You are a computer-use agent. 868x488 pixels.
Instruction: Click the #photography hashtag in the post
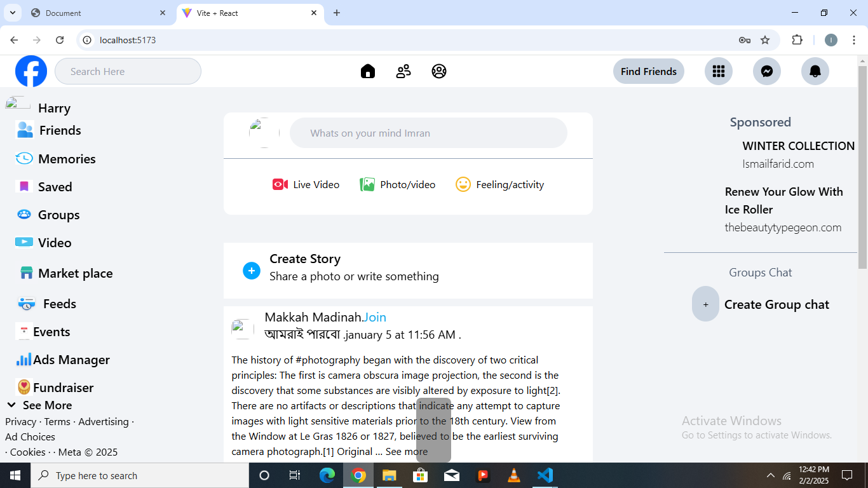coord(328,360)
